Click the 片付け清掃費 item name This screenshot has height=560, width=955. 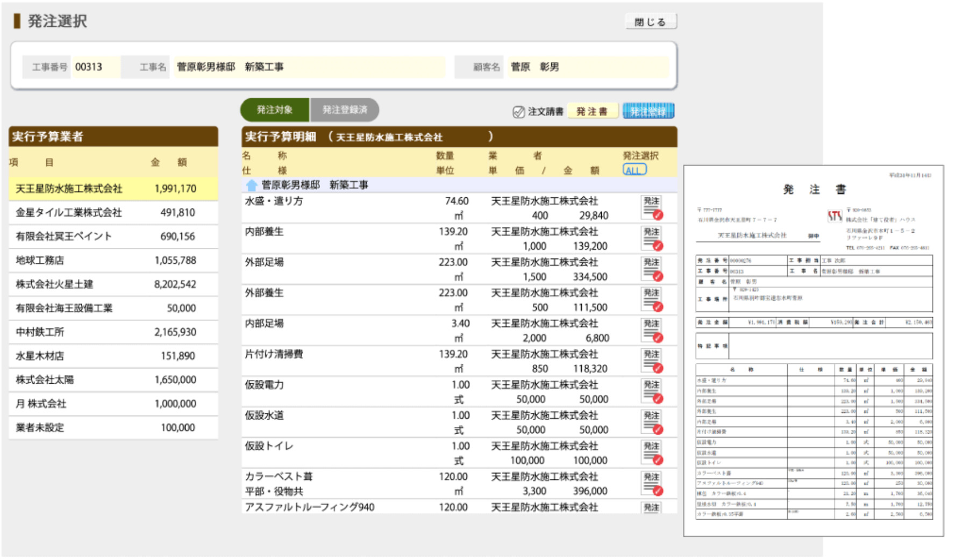click(x=274, y=354)
